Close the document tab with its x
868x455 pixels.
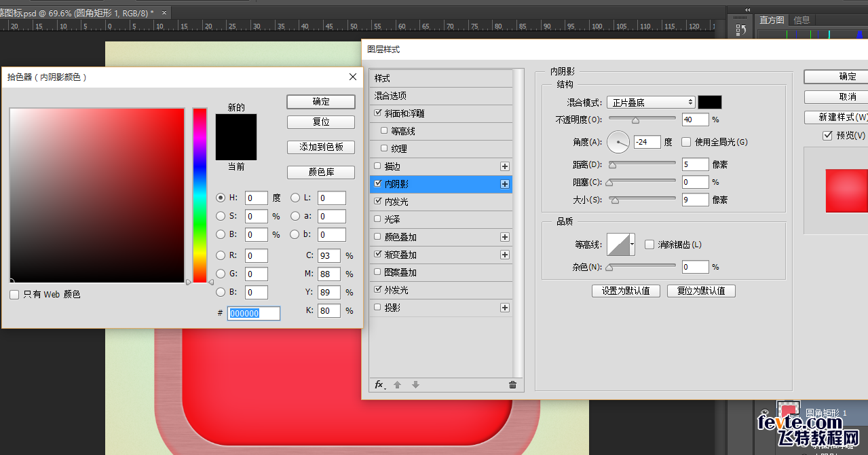[x=164, y=12]
